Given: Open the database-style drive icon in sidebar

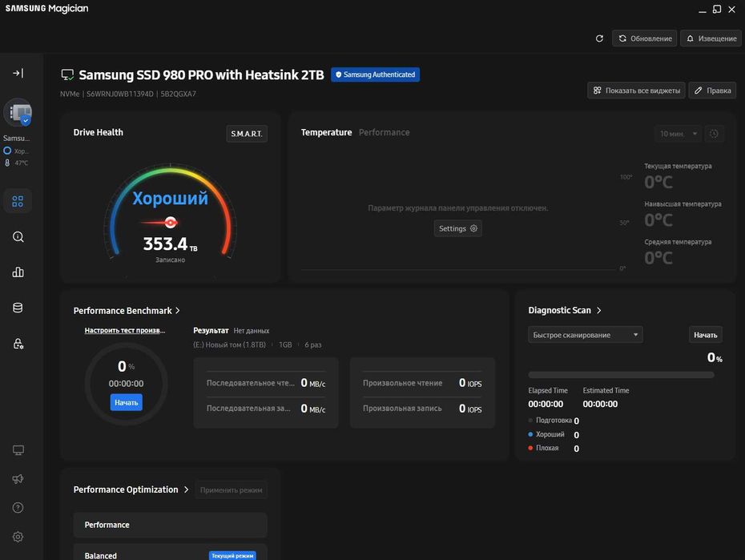Looking at the screenshot, I should coord(18,308).
